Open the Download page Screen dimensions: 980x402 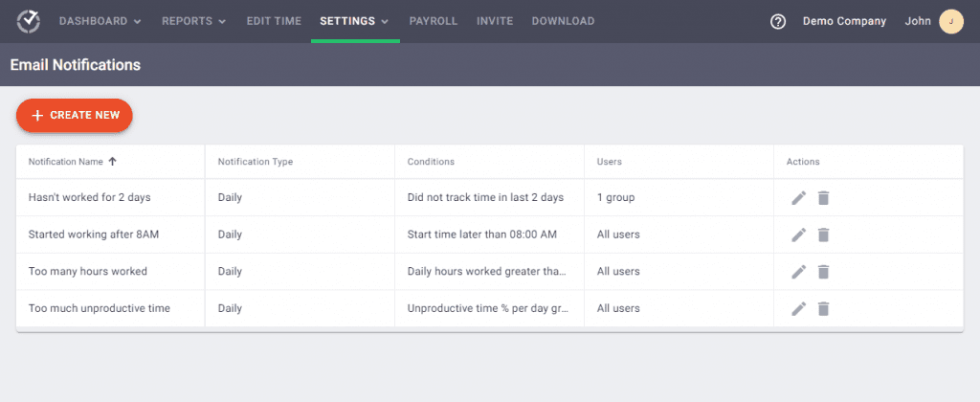(x=563, y=21)
